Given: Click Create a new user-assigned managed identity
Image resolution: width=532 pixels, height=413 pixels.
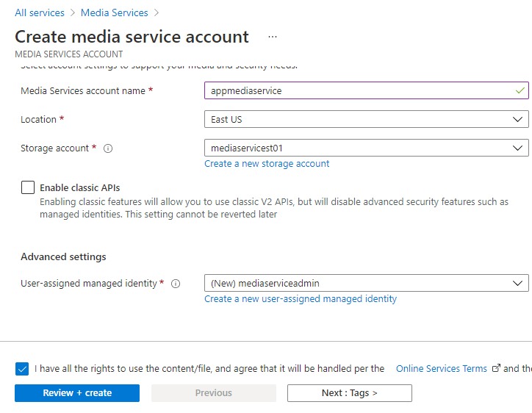Looking at the screenshot, I should (x=301, y=299).
